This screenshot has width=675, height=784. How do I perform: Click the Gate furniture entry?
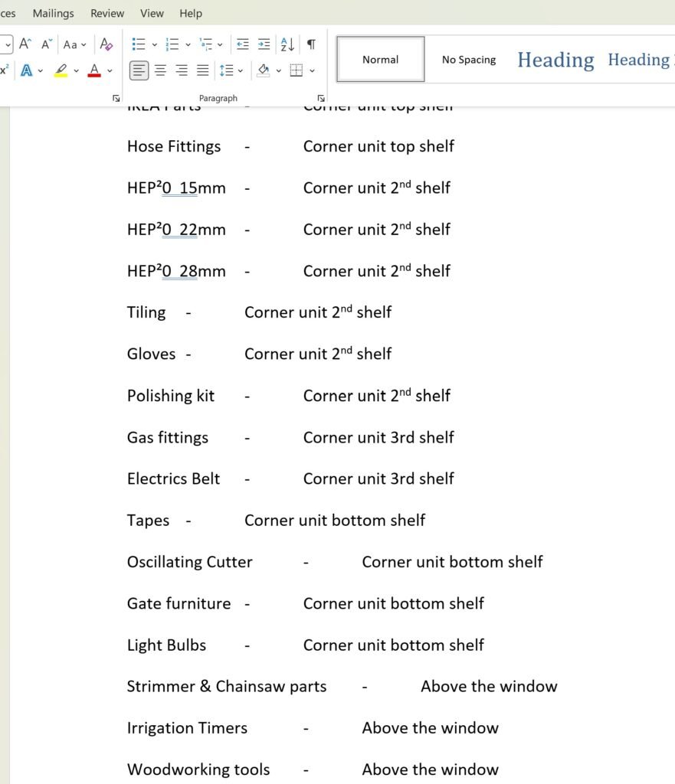click(x=179, y=603)
